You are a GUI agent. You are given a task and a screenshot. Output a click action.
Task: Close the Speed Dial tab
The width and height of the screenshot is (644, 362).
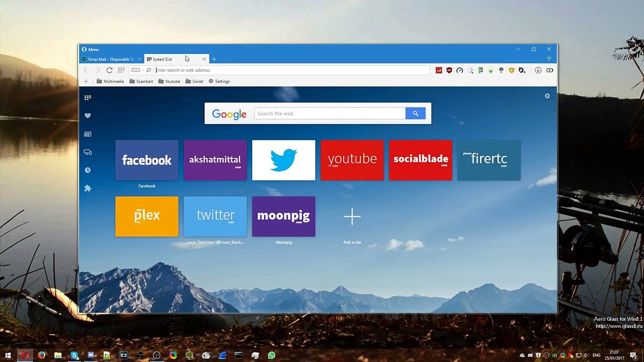click(204, 59)
